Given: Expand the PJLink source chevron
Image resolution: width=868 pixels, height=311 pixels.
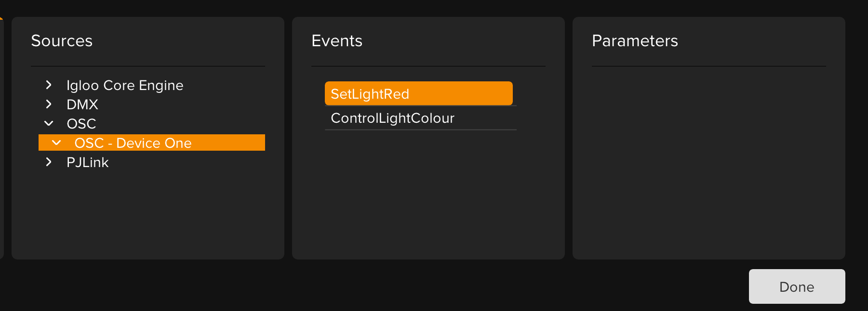Looking at the screenshot, I should coord(49,162).
